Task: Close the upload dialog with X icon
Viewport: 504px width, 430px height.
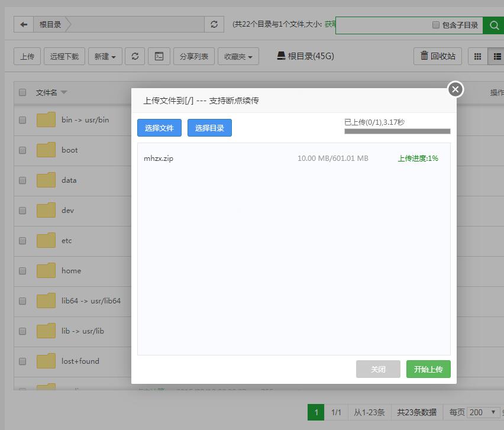Action: tap(455, 89)
